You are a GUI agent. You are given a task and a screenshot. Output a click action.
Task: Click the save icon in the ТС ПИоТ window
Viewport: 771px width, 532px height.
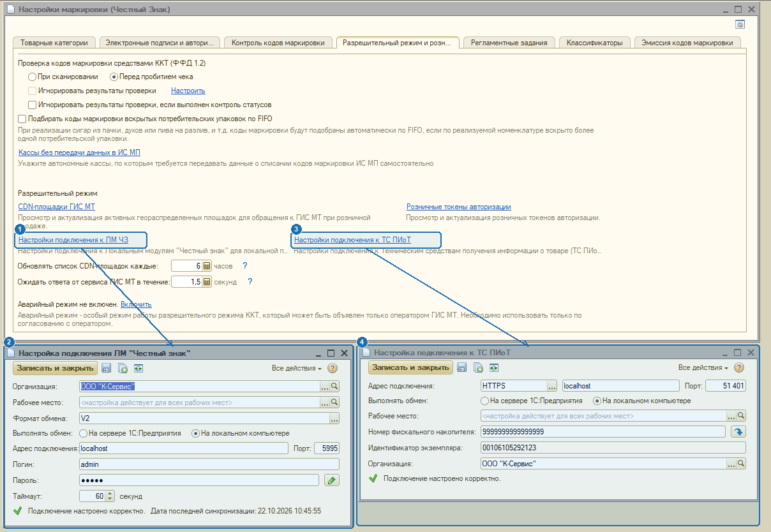462,367
